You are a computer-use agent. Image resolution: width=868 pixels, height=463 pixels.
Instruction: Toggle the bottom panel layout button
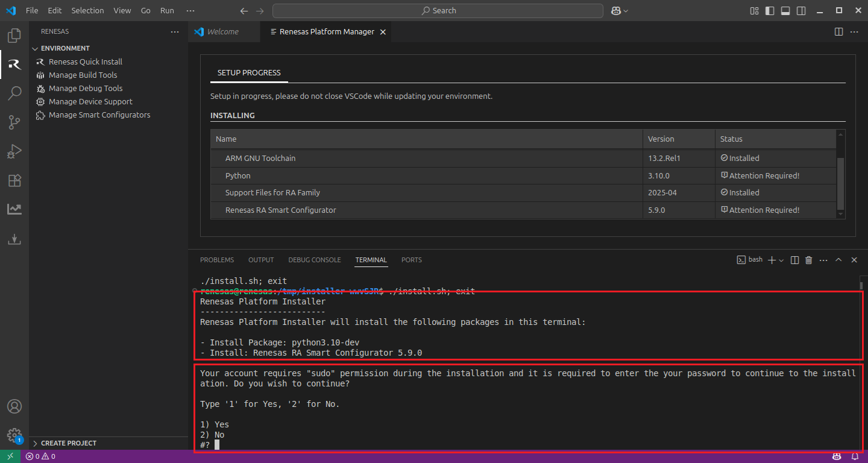coord(785,11)
